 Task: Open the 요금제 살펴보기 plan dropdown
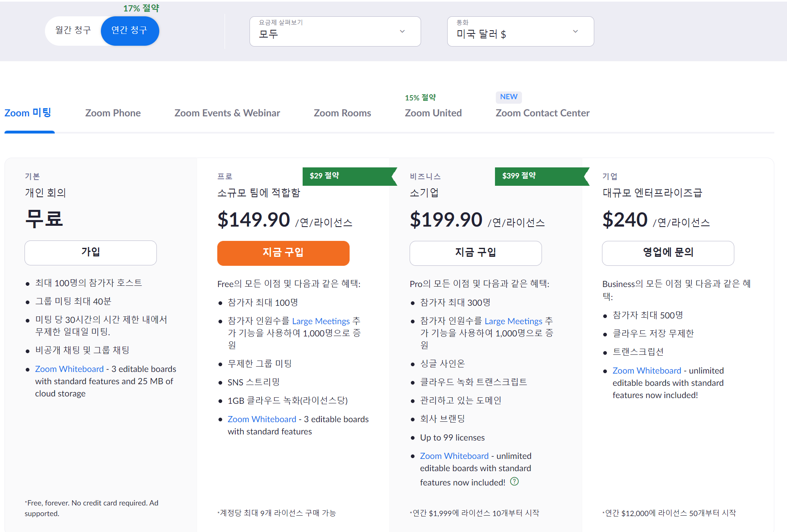tap(335, 31)
